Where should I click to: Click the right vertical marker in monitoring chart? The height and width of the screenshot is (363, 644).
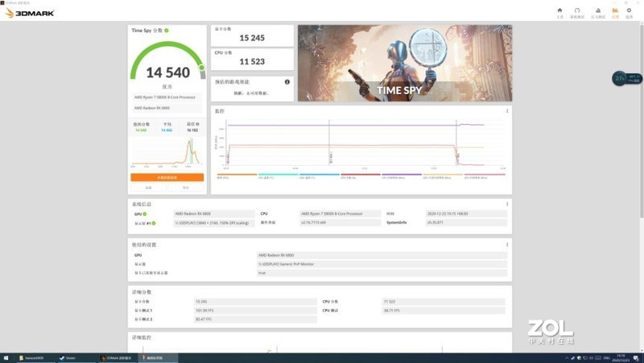point(456,143)
